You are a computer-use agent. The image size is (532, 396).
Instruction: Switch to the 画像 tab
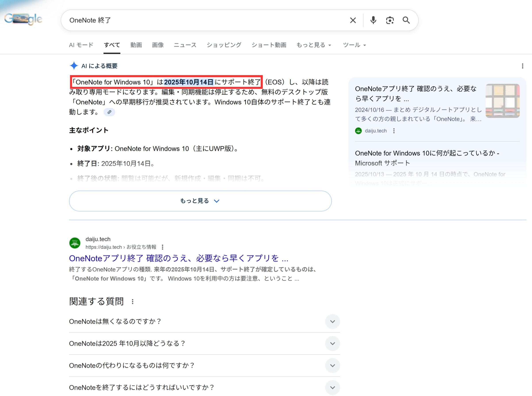158,45
